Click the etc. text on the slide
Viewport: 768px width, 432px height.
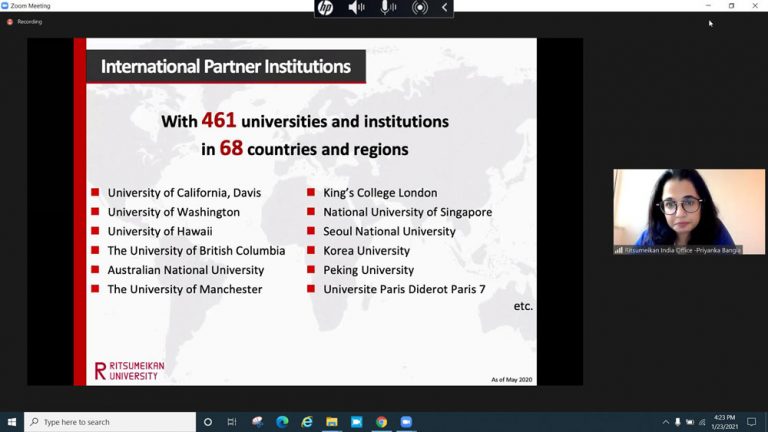pyautogui.click(x=523, y=306)
